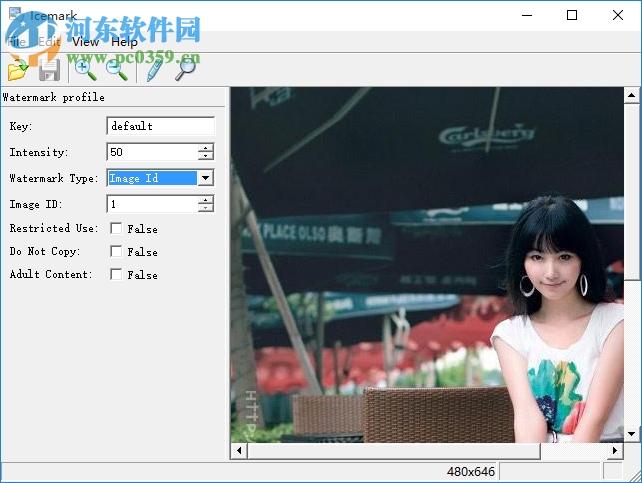Focus the Key input field
The height and width of the screenshot is (483, 642).
[x=160, y=126]
